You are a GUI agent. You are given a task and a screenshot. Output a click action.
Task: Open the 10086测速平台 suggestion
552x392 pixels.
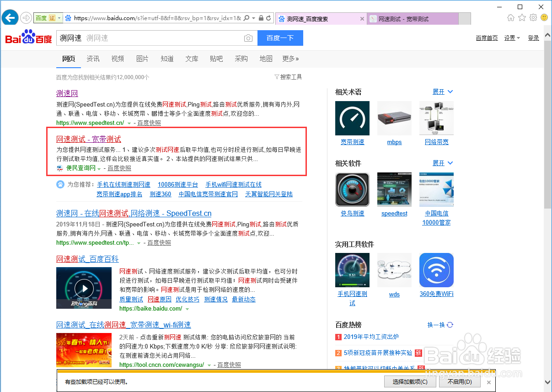(178, 184)
